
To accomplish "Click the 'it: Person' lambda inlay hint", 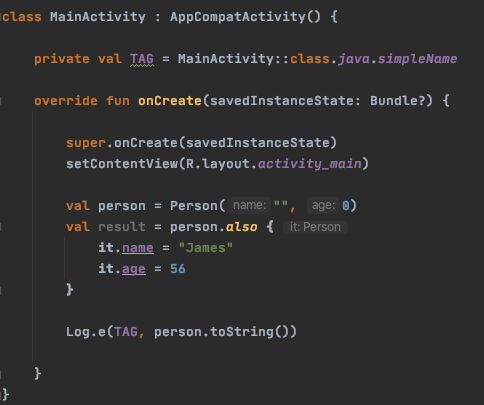I will [315, 227].
